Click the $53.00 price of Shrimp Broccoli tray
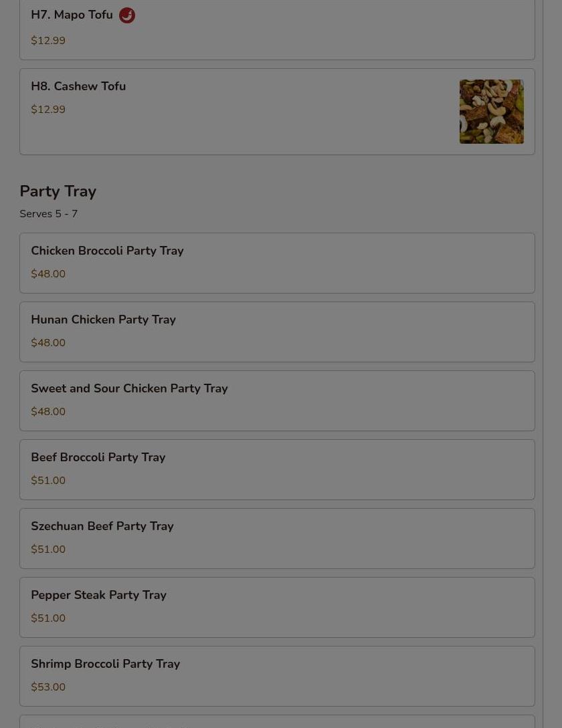Viewport: 562px width, 728px height. point(48,687)
